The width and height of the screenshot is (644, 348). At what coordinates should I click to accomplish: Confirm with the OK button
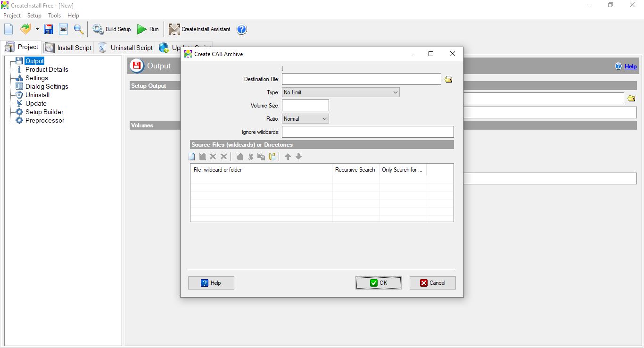pyautogui.click(x=379, y=283)
